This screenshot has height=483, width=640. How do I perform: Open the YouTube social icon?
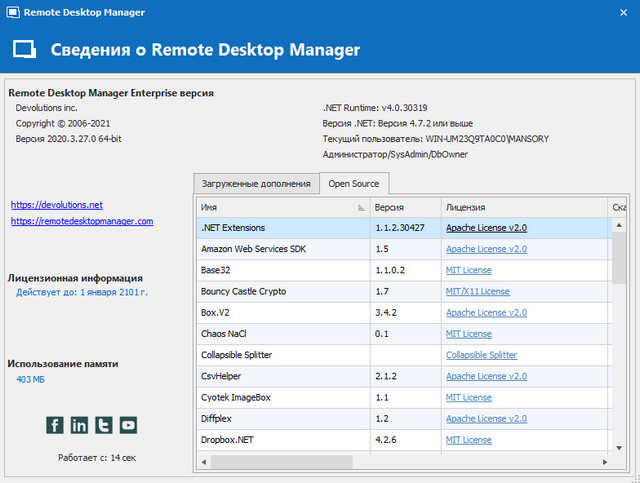coord(128,425)
